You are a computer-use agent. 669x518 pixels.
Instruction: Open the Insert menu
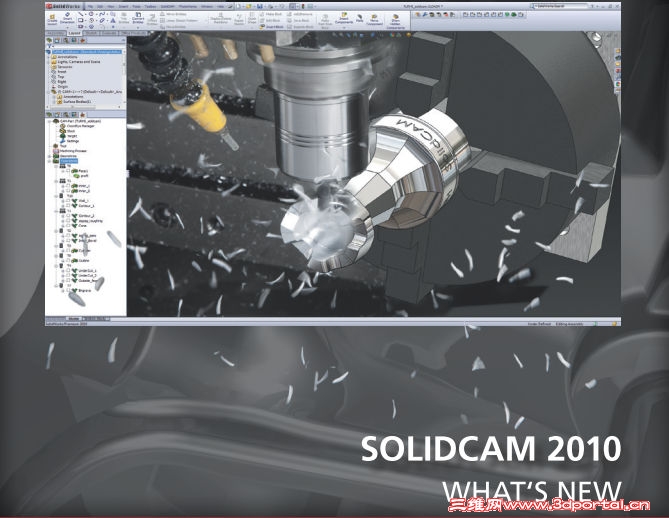pos(123,6)
